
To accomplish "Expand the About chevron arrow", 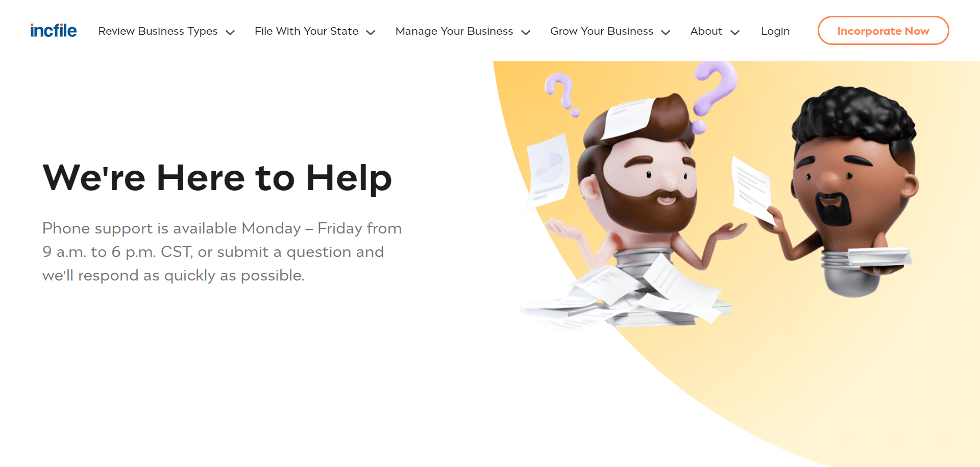I will click(x=735, y=32).
